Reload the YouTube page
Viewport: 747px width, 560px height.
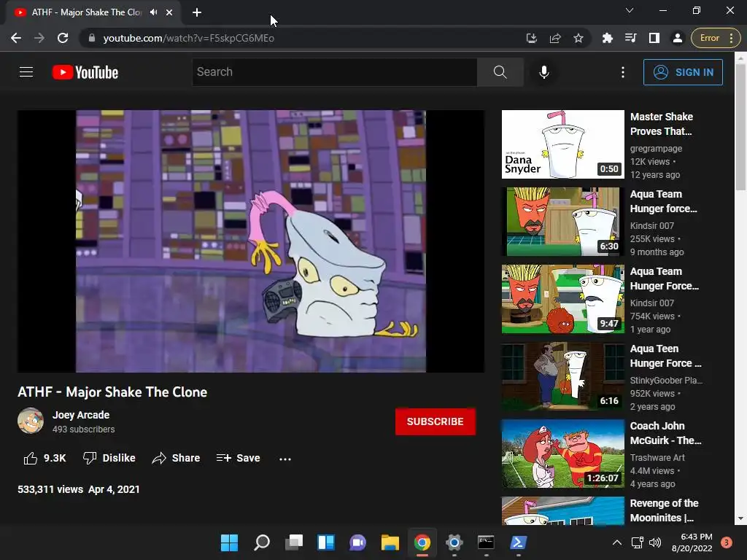tap(63, 38)
